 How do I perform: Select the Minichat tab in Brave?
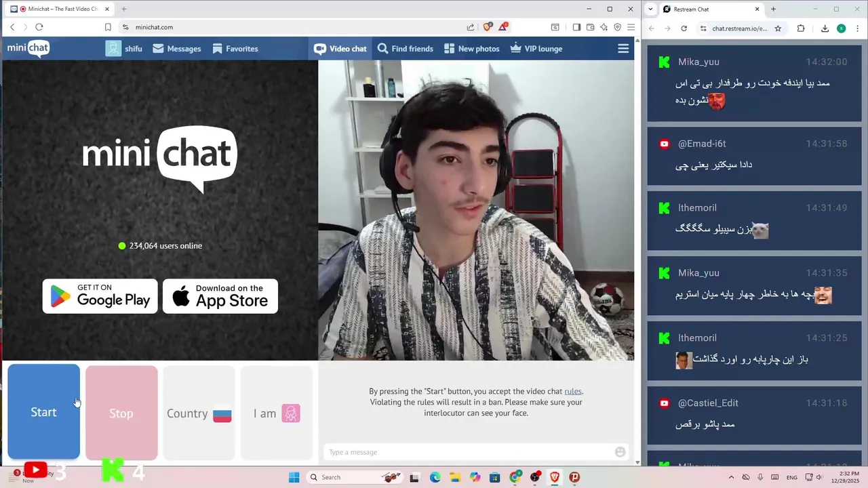click(61, 9)
